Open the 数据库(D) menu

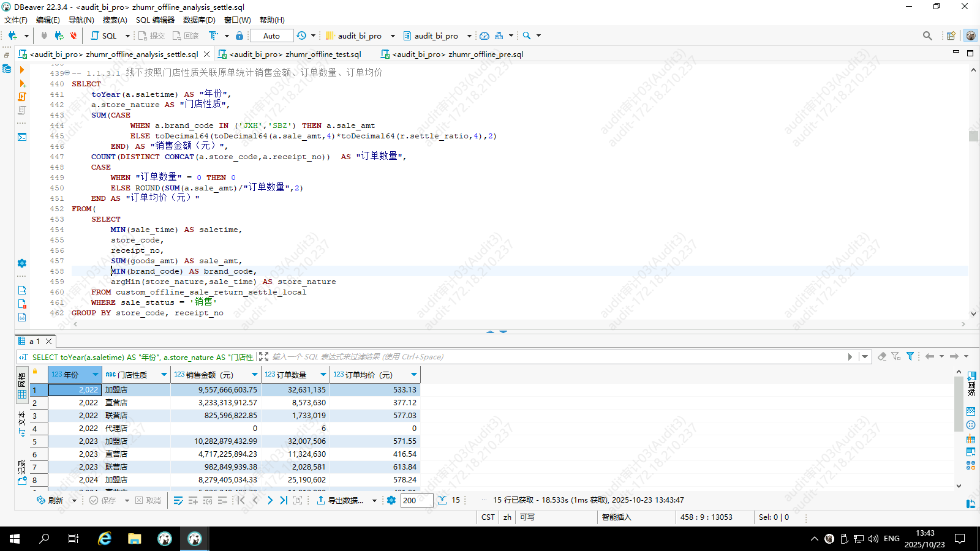[199, 20]
